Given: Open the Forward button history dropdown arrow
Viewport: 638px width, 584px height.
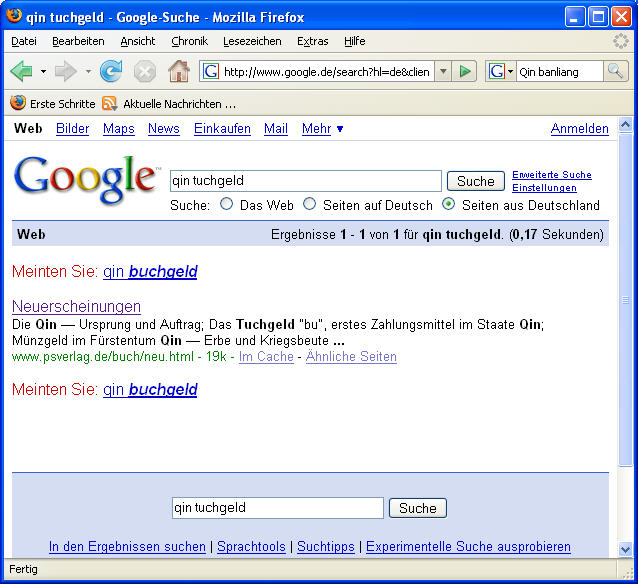Looking at the screenshot, I should click(x=88, y=72).
